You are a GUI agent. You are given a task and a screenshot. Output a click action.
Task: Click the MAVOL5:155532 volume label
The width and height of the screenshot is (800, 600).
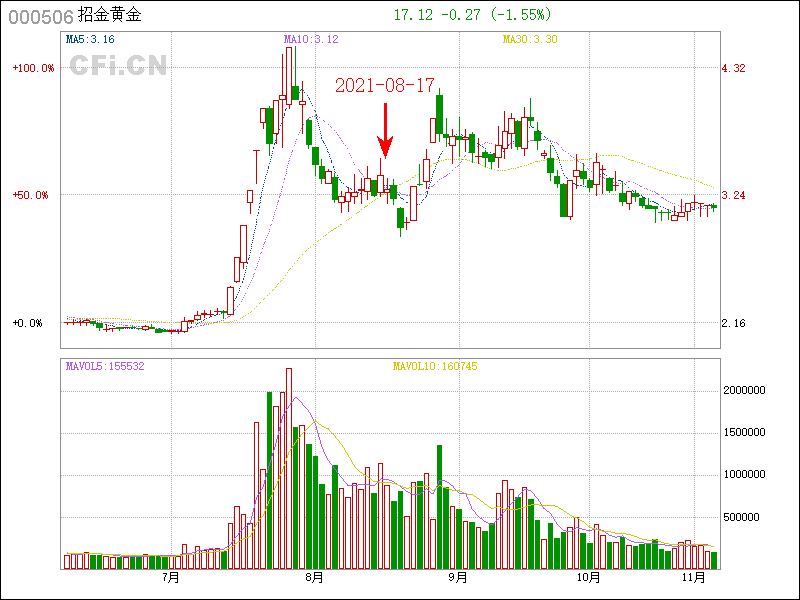pyautogui.click(x=105, y=366)
